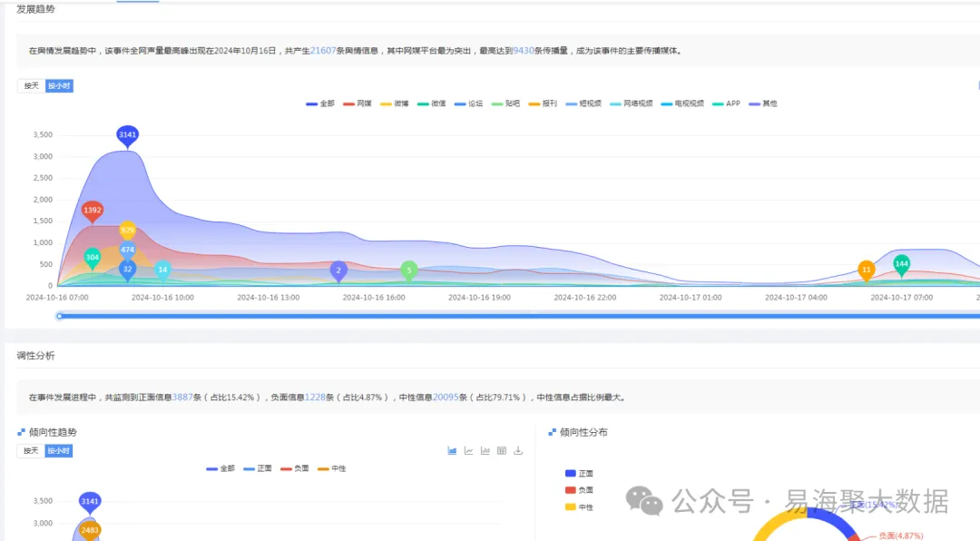Image resolution: width=980 pixels, height=541 pixels.
Task: Open the 9430 传播量 count link
Action: point(524,51)
